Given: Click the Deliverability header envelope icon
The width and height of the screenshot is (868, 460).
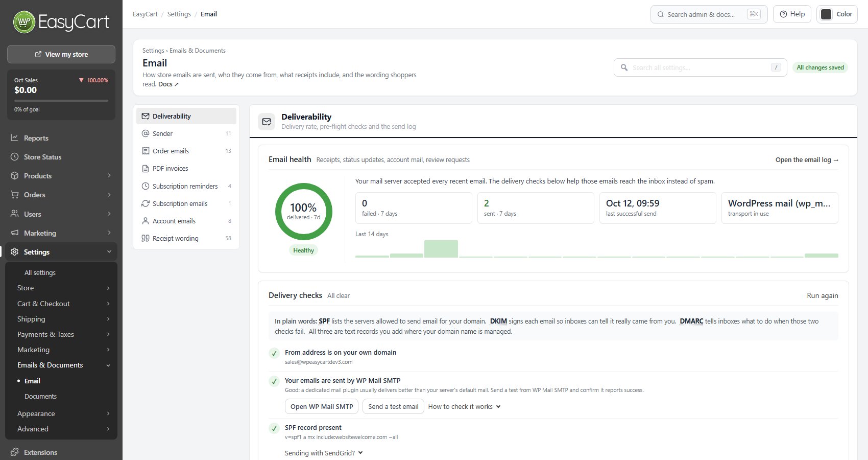Looking at the screenshot, I should pos(267,122).
